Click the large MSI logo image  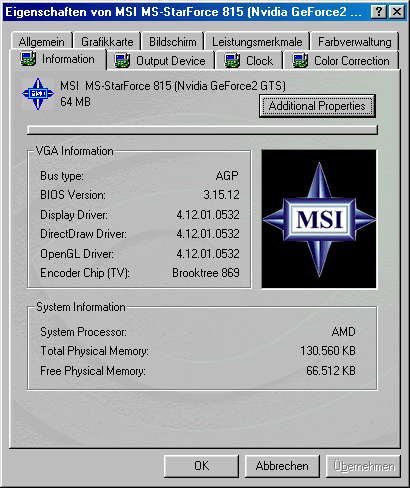tap(319, 219)
